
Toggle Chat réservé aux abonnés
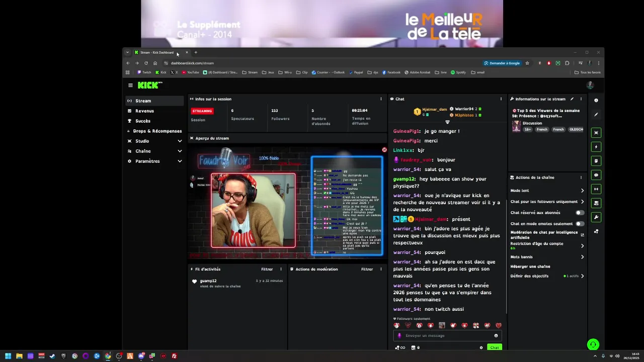click(580, 213)
